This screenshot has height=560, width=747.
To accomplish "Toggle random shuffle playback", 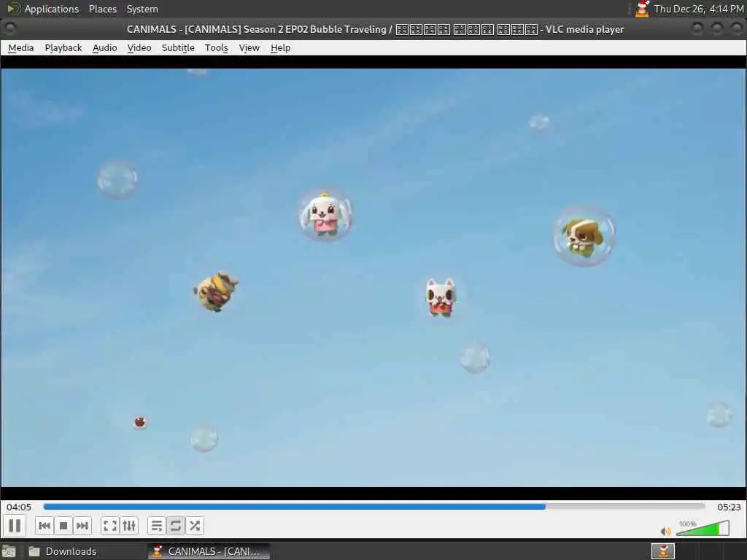I will click(195, 526).
